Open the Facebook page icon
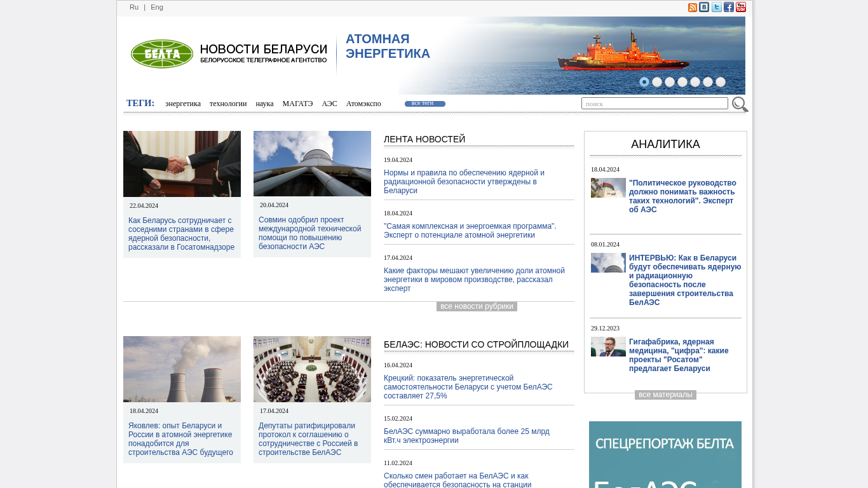The image size is (868, 488). [729, 8]
